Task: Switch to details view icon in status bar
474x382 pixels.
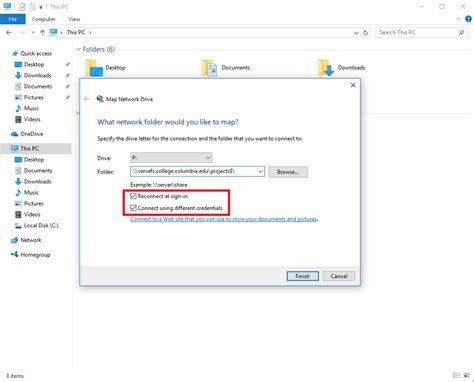Action: tap(456, 375)
